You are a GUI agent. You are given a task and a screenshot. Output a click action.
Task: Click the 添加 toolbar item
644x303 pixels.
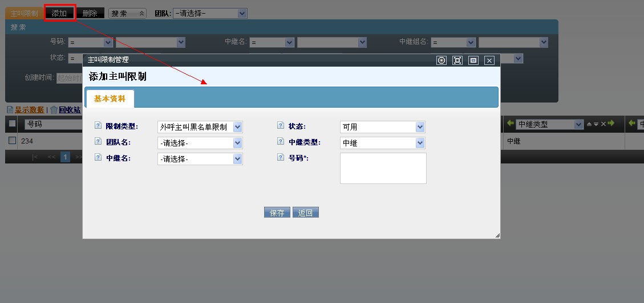[x=59, y=13]
